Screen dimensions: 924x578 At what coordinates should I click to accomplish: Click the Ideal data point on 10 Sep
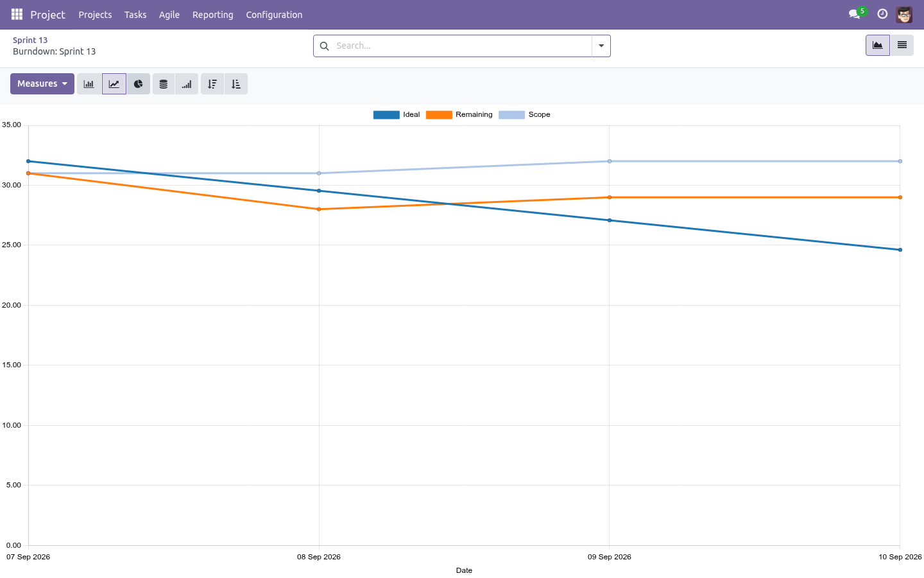click(900, 250)
